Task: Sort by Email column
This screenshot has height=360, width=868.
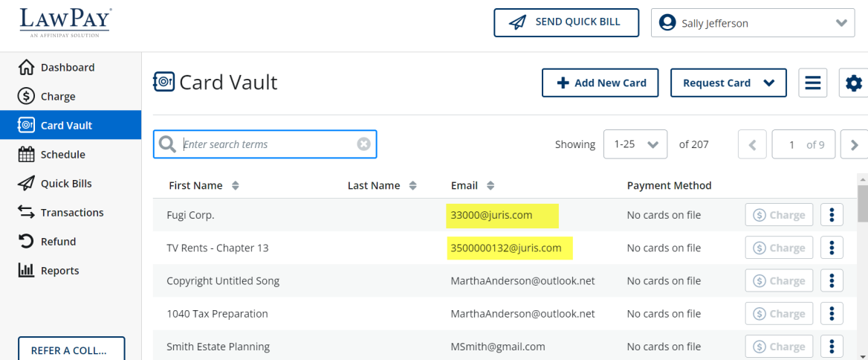Action: pos(473,186)
